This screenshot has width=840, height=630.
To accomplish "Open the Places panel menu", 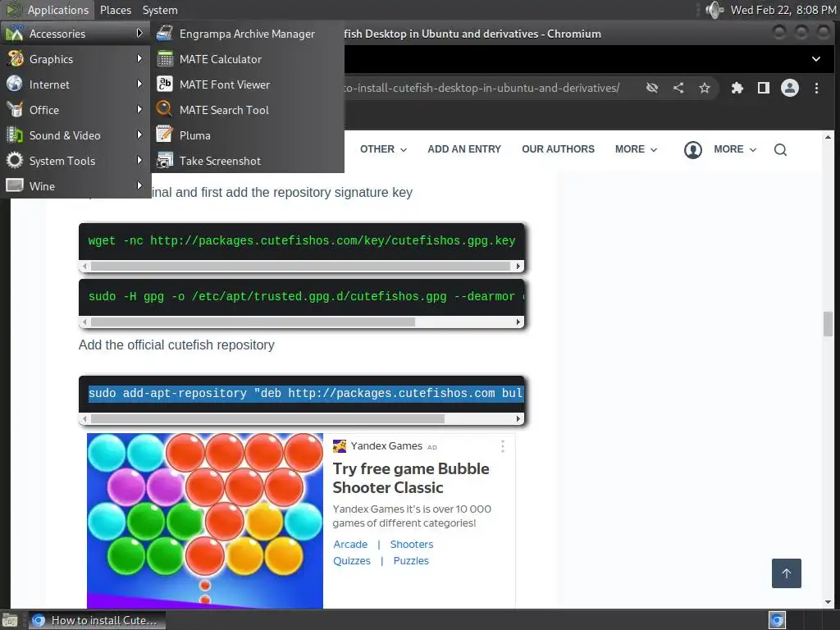I will [116, 10].
